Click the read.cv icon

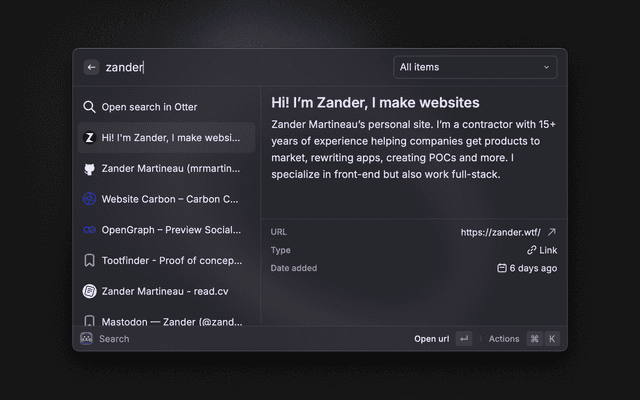tap(89, 291)
